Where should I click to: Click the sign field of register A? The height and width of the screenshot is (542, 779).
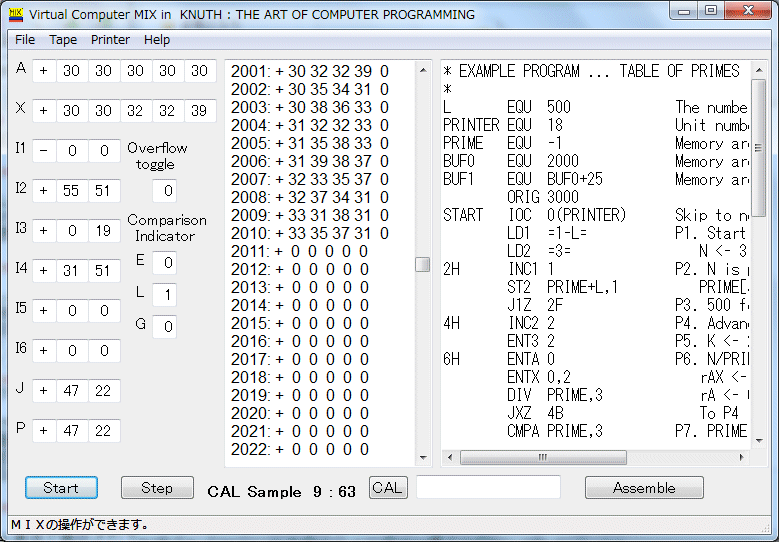(44, 71)
